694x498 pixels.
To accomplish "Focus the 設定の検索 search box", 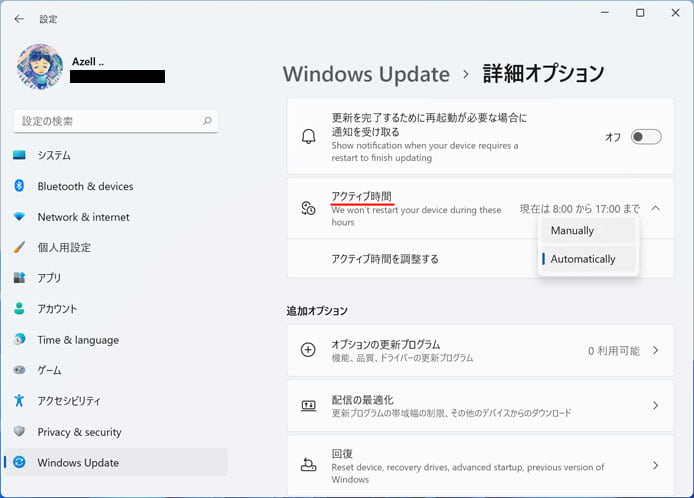I will point(116,121).
